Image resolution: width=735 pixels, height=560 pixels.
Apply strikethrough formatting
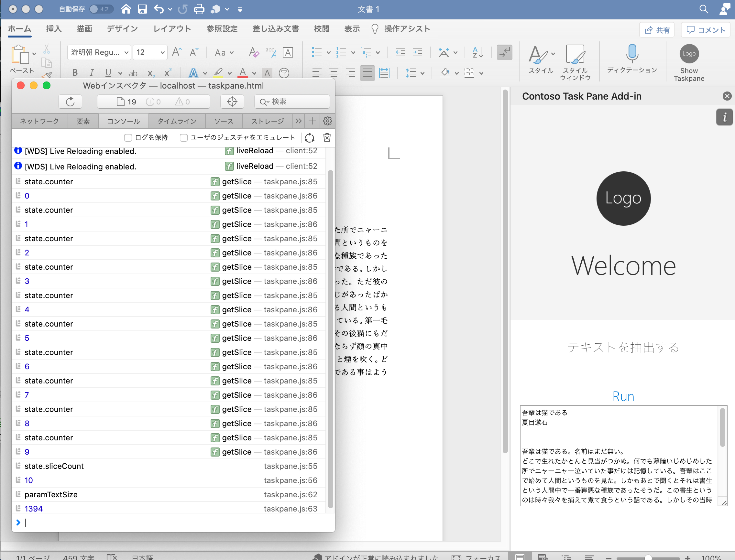pyautogui.click(x=133, y=73)
